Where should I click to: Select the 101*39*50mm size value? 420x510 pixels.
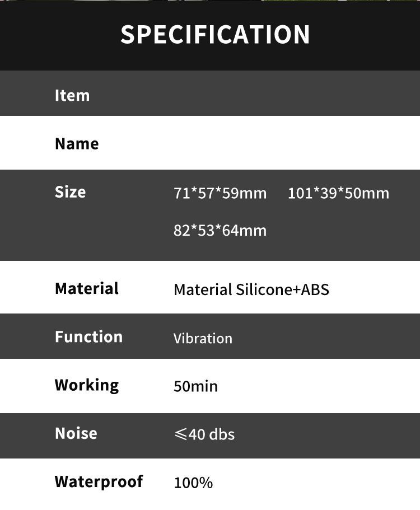(x=338, y=193)
